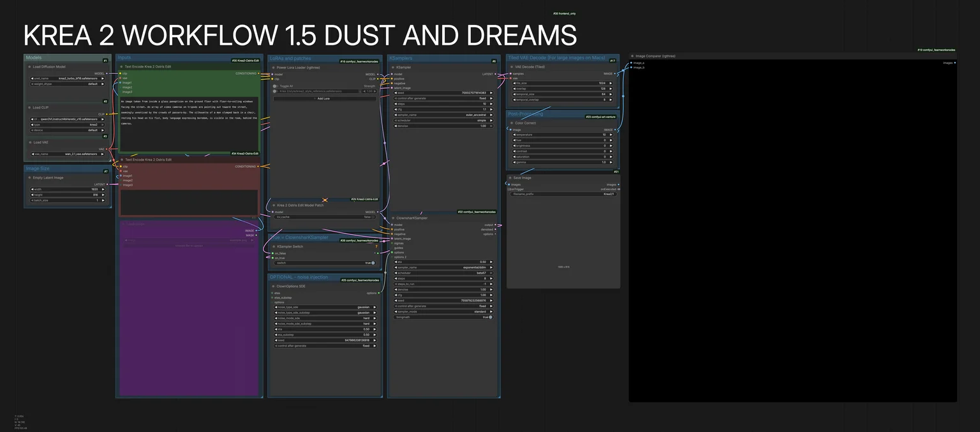Decrease height with the left arrow
This screenshot has height=432, width=980.
[32, 195]
